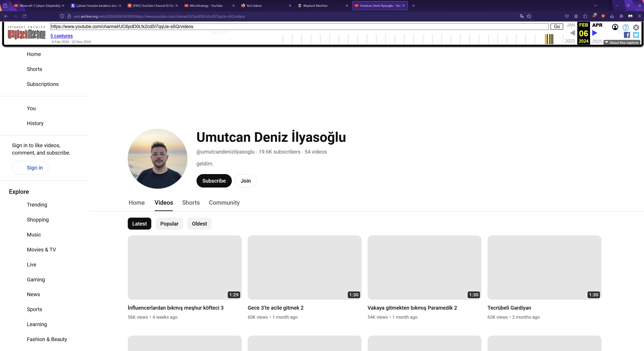The image size is (644, 351).
Task: Open channel Shorts tab
Action: pyautogui.click(x=191, y=203)
